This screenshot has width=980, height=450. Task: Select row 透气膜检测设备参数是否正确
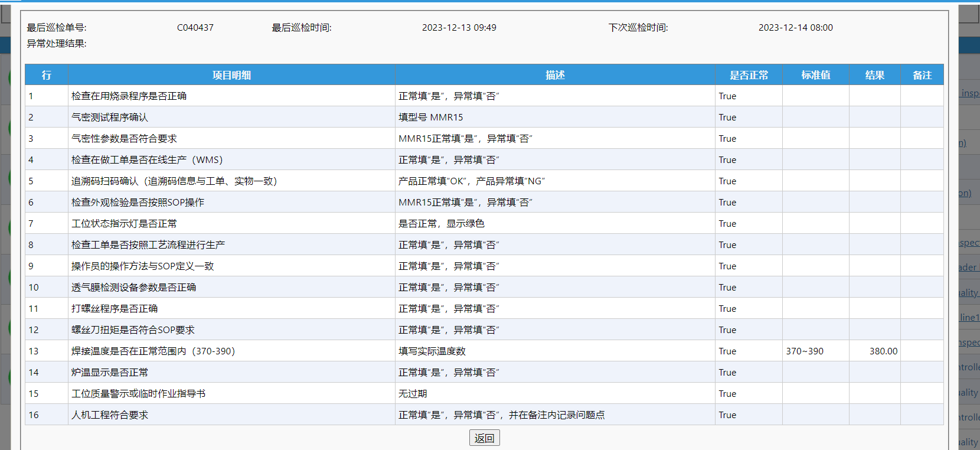pos(484,287)
